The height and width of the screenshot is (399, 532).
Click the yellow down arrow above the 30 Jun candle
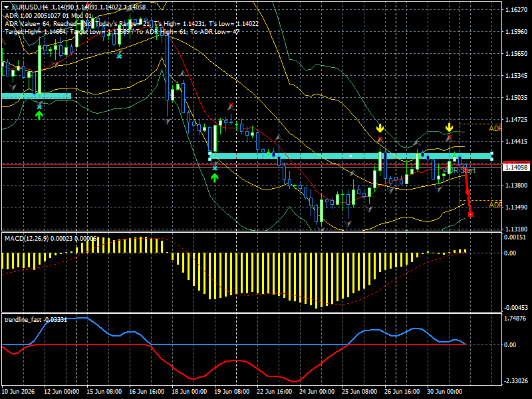[450, 128]
